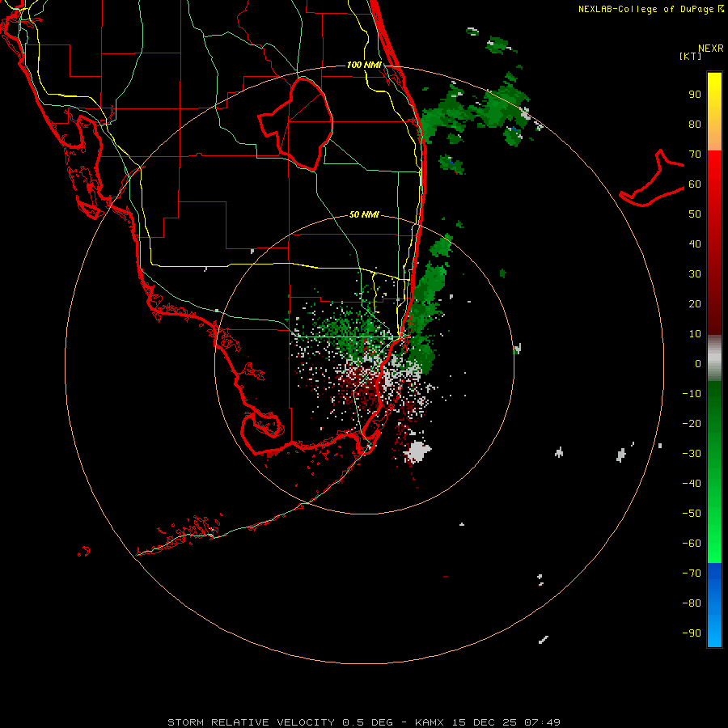
Task: Click the -30 value on velocity scale
Action: pyautogui.click(x=692, y=454)
